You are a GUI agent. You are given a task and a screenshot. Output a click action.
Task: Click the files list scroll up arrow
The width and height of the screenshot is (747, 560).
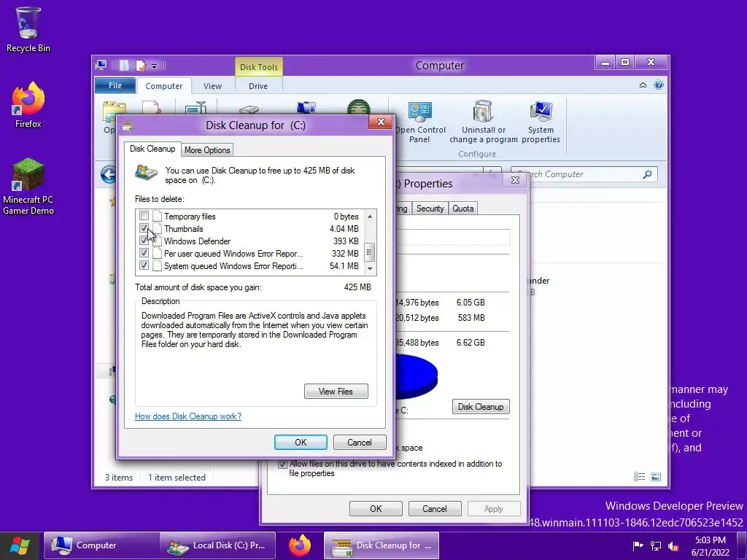pyautogui.click(x=370, y=216)
